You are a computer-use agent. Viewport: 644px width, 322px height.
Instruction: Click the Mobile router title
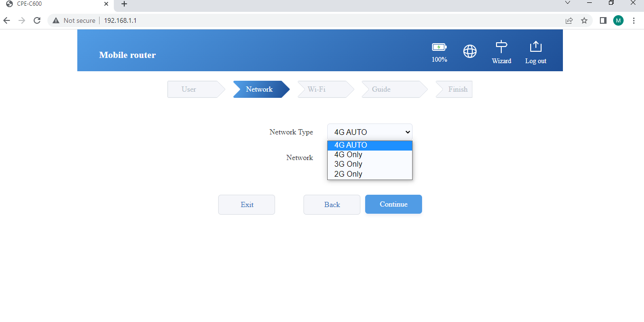coord(128,55)
